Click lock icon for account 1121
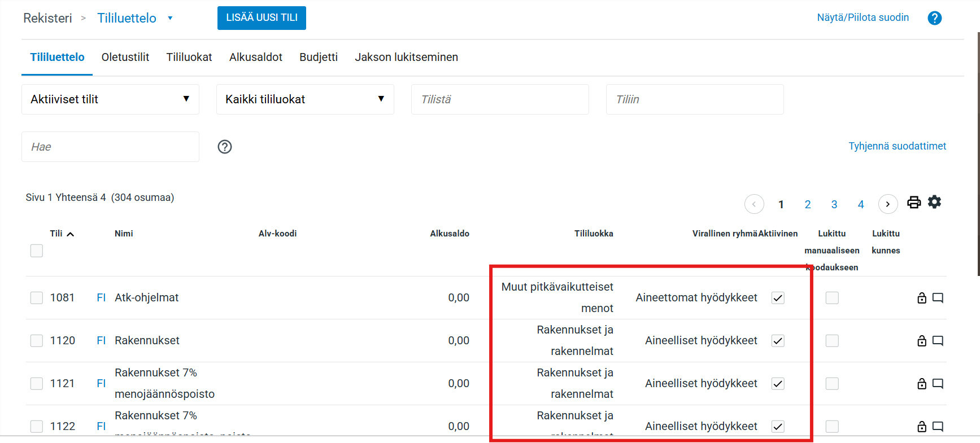 pos(921,384)
